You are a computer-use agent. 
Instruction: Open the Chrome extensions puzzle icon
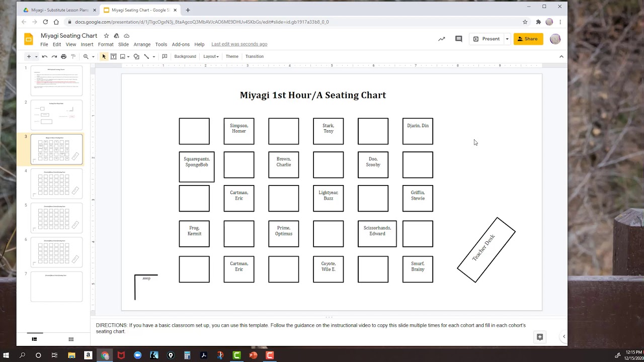click(538, 22)
